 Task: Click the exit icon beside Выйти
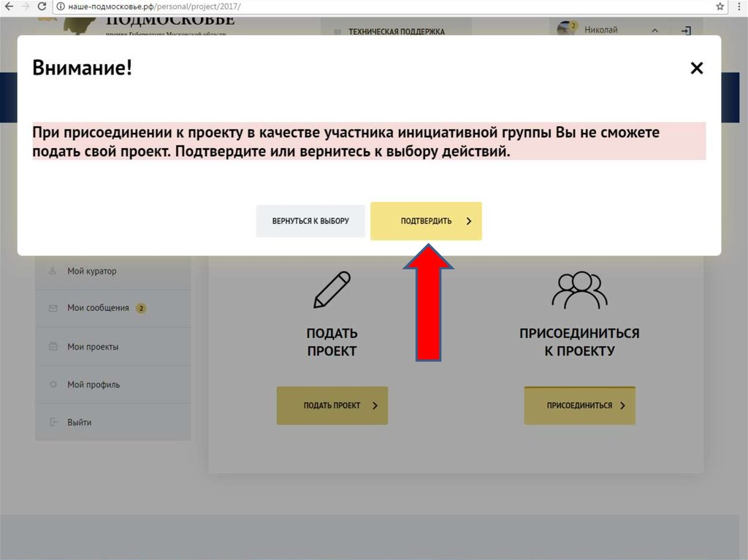tap(53, 422)
